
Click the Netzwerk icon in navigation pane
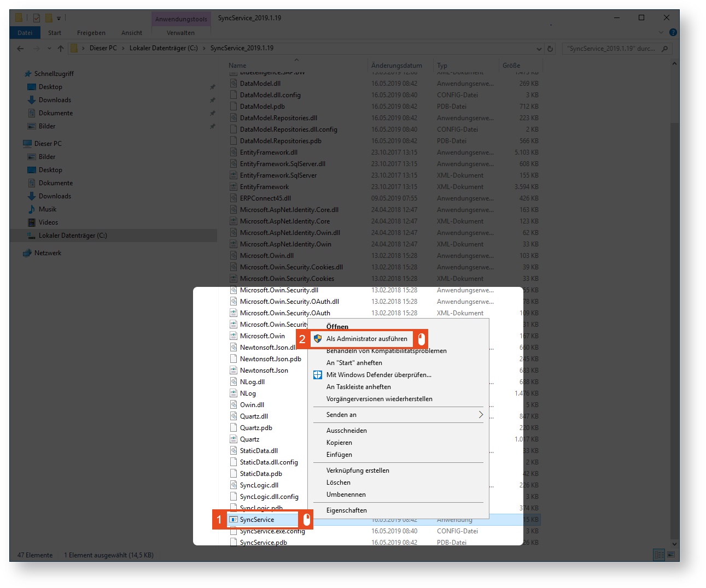(x=27, y=253)
